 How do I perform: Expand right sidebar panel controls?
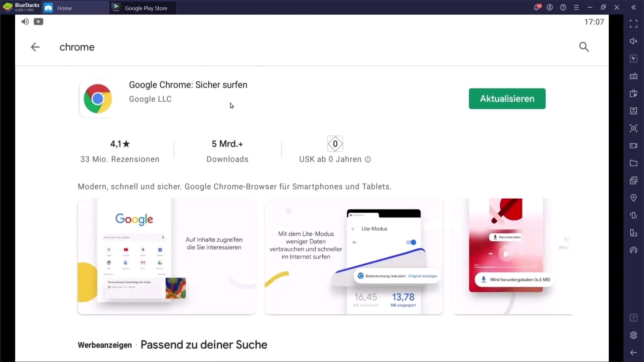[x=633, y=7]
